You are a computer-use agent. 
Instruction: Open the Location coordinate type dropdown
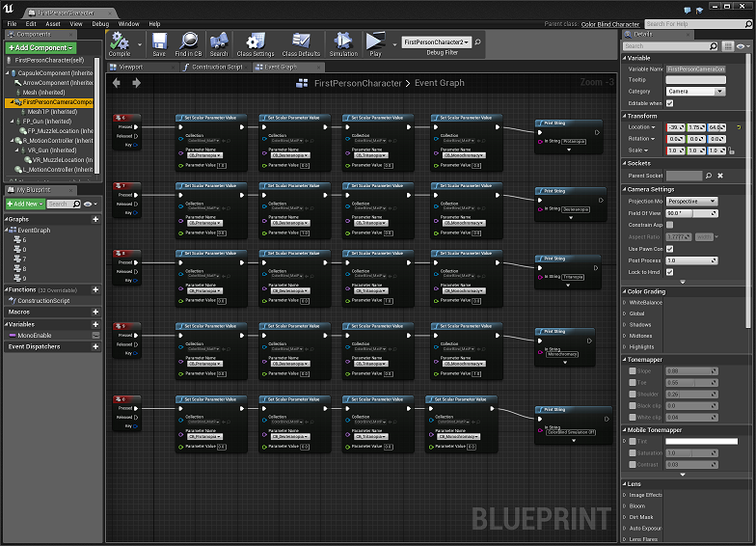coord(641,127)
